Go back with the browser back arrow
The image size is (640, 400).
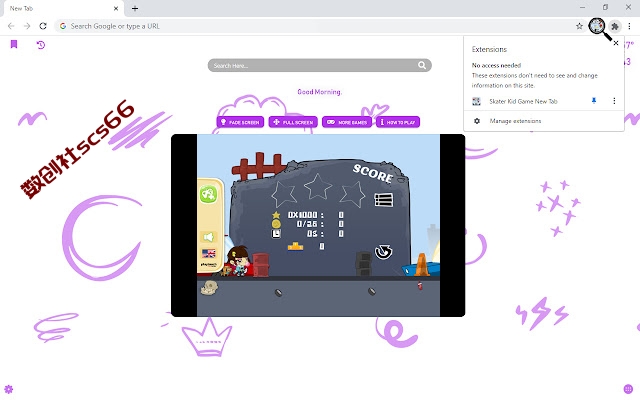(x=11, y=26)
